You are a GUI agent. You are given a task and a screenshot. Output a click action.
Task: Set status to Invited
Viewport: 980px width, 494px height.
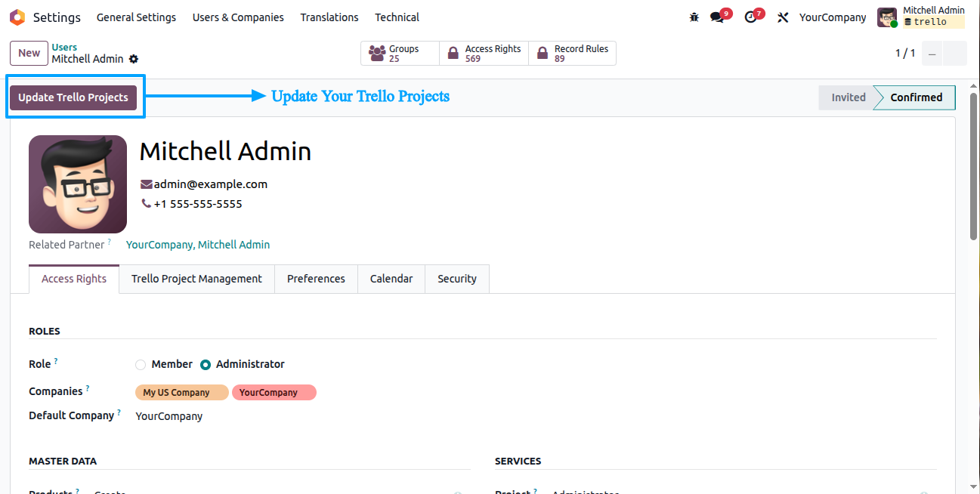tap(848, 97)
